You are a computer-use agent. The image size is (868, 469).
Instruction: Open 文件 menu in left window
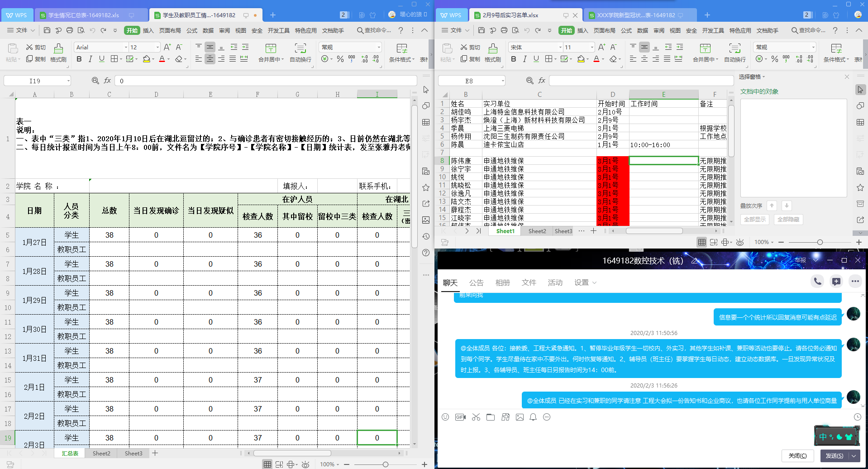click(21, 30)
